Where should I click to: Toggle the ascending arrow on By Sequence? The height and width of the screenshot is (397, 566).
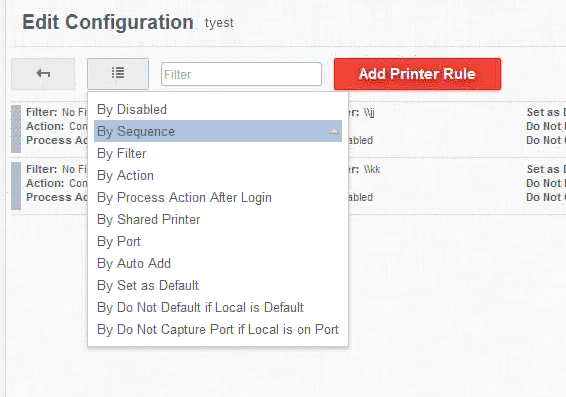334,132
